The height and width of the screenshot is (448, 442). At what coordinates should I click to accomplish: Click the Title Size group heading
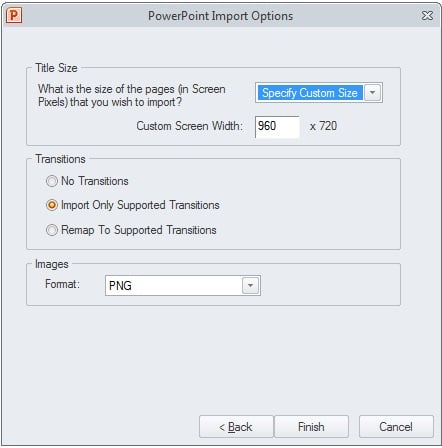pos(56,68)
